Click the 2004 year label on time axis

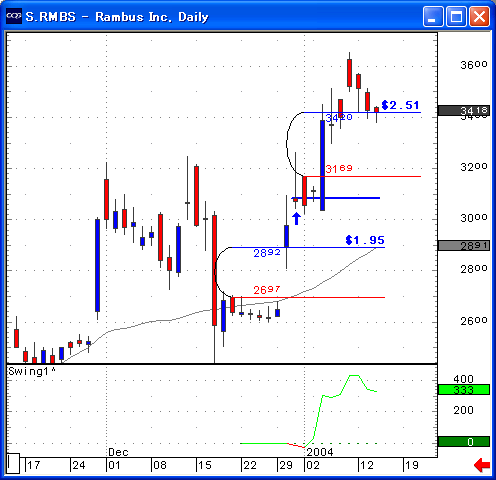(320, 452)
